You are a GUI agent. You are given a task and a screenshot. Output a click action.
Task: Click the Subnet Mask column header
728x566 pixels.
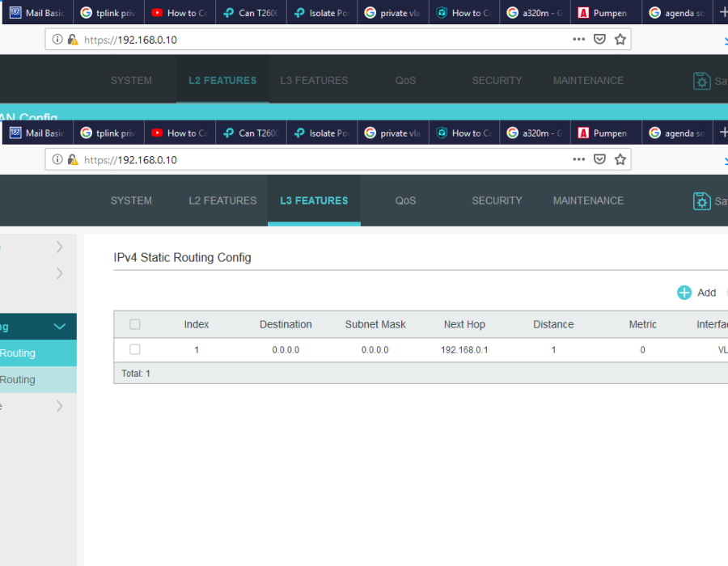click(x=375, y=324)
